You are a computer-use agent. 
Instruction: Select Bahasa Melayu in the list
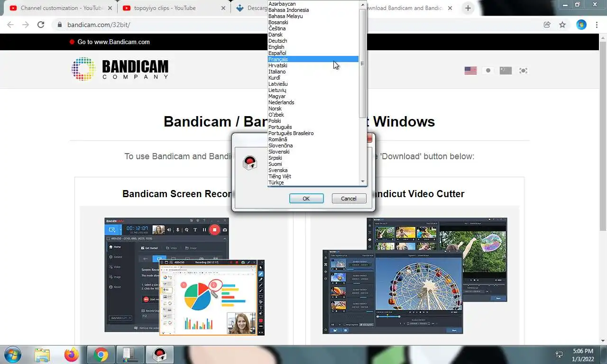(x=313, y=16)
